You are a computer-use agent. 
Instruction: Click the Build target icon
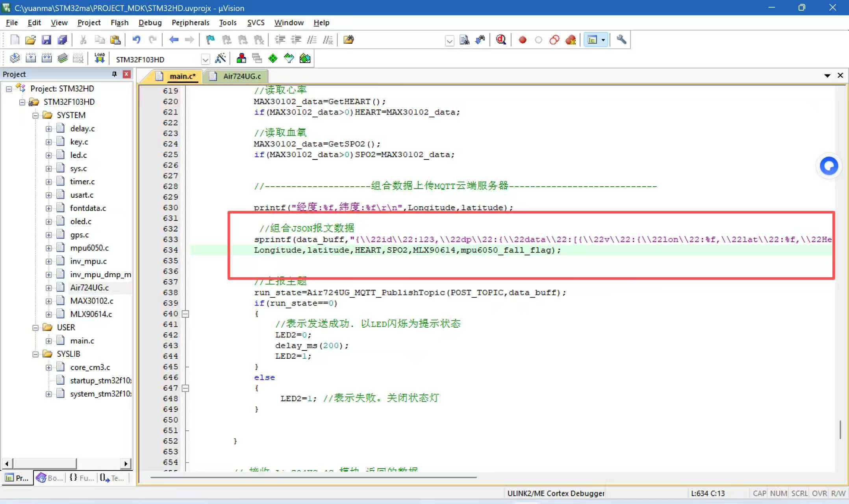tap(31, 59)
